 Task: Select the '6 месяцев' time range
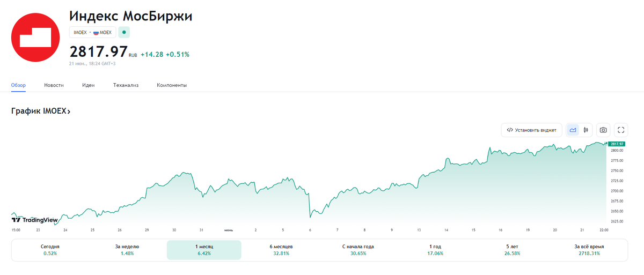281,250
